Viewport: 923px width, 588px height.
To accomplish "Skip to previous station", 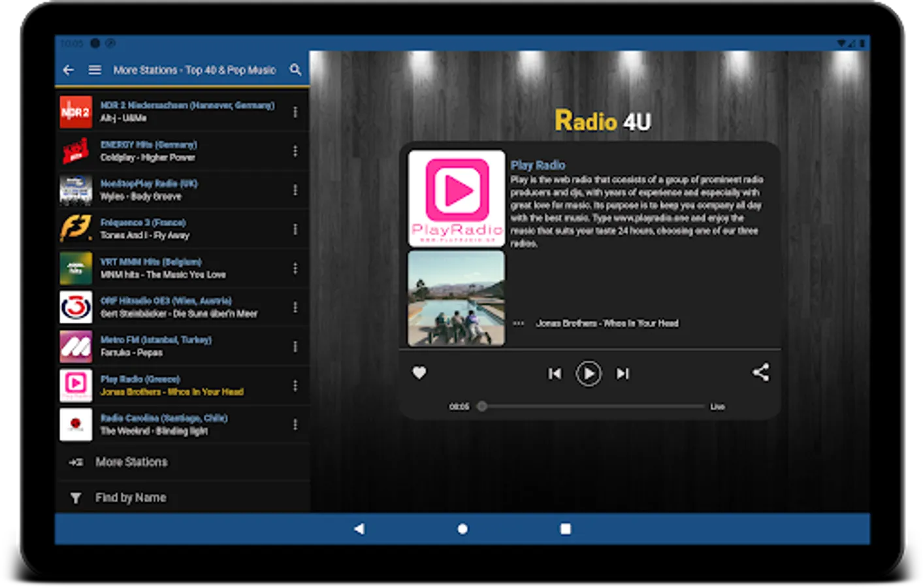I will 555,374.
